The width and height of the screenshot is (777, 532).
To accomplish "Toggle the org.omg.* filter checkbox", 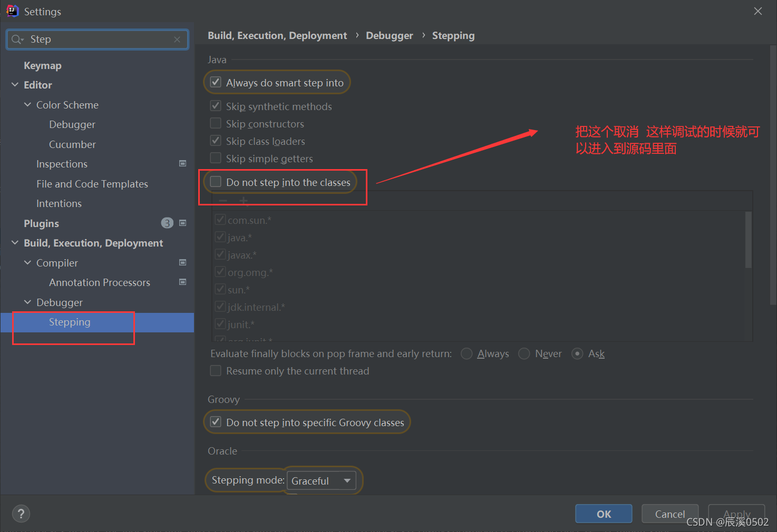I will [x=220, y=272].
